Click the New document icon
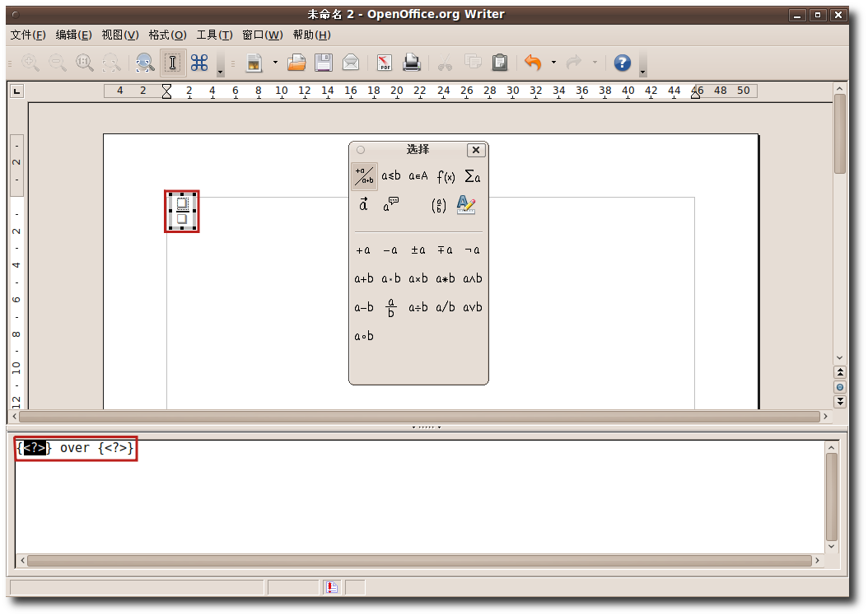868x616 pixels. click(x=254, y=63)
